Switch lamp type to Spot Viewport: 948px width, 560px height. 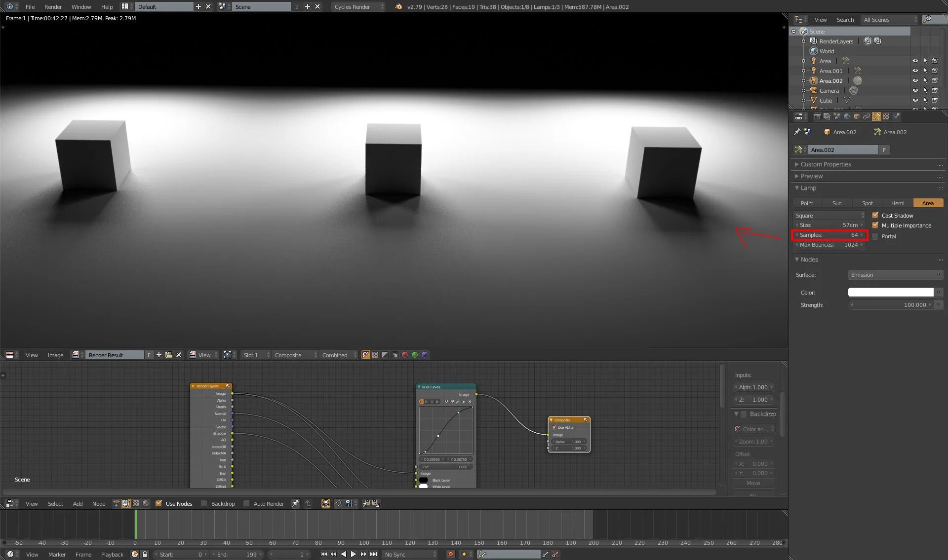pyautogui.click(x=867, y=203)
